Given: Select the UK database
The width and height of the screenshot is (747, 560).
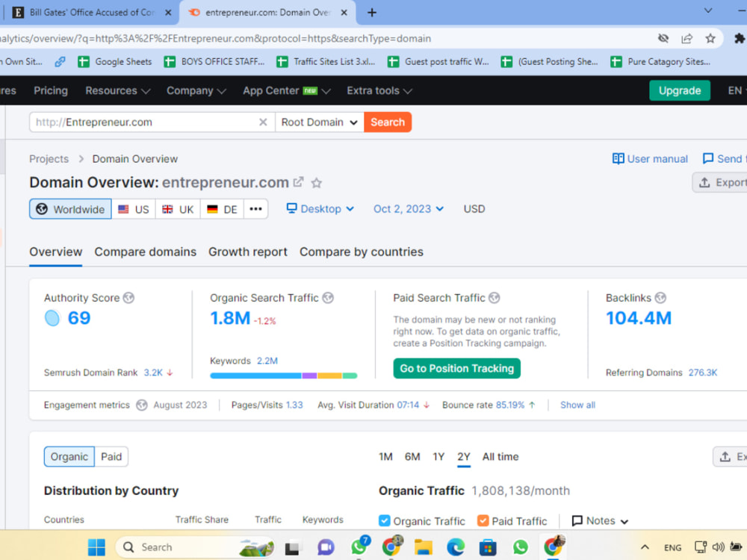Looking at the screenshot, I should pos(178,209).
